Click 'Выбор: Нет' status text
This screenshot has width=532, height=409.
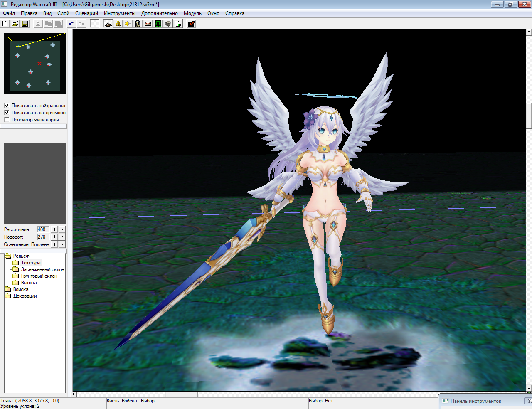coord(321,401)
